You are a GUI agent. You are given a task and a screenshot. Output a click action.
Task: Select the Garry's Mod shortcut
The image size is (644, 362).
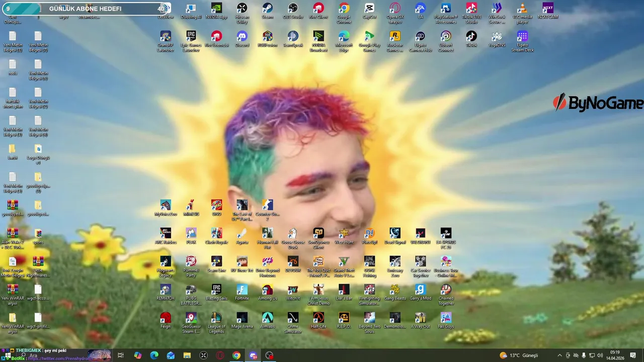coord(420,293)
